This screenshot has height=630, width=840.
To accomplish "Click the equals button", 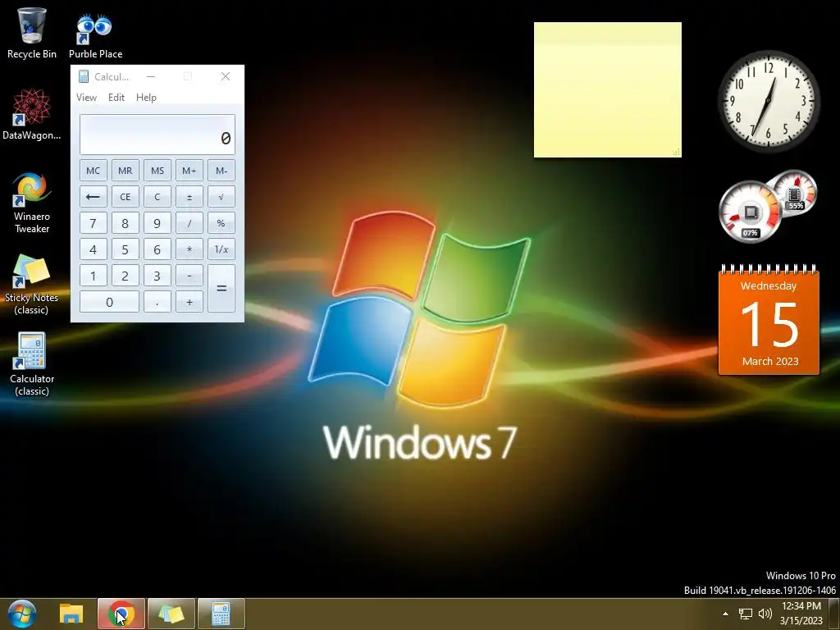I will tap(221, 289).
